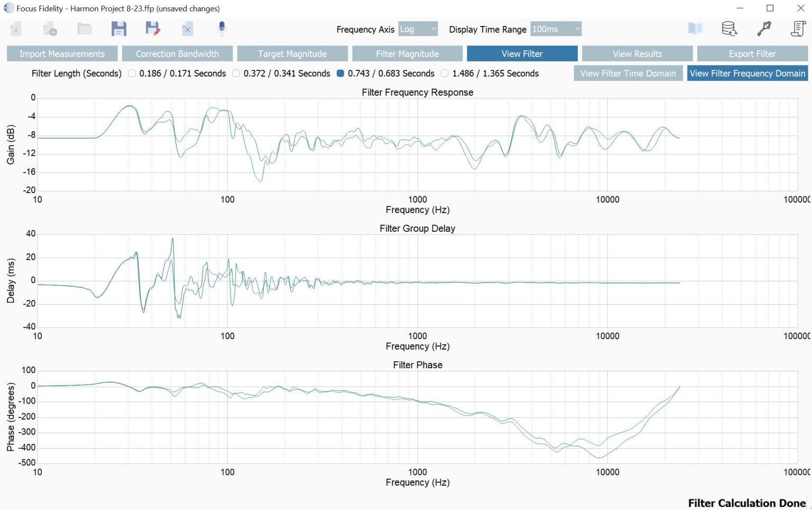This screenshot has width=812, height=510.
Task: Open the Export Filter tab
Action: [752, 54]
